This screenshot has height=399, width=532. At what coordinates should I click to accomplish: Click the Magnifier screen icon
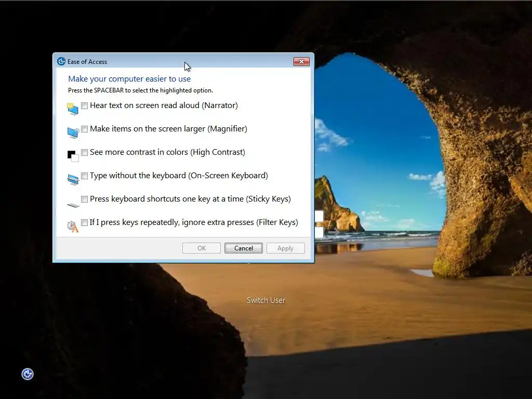pyautogui.click(x=73, y=132)
